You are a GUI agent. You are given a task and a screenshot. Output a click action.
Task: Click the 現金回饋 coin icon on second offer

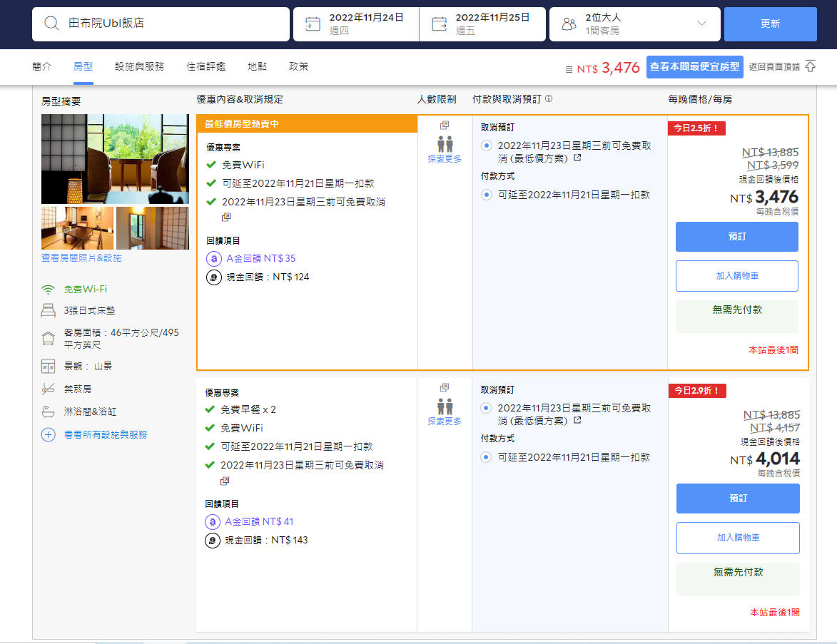213,540
